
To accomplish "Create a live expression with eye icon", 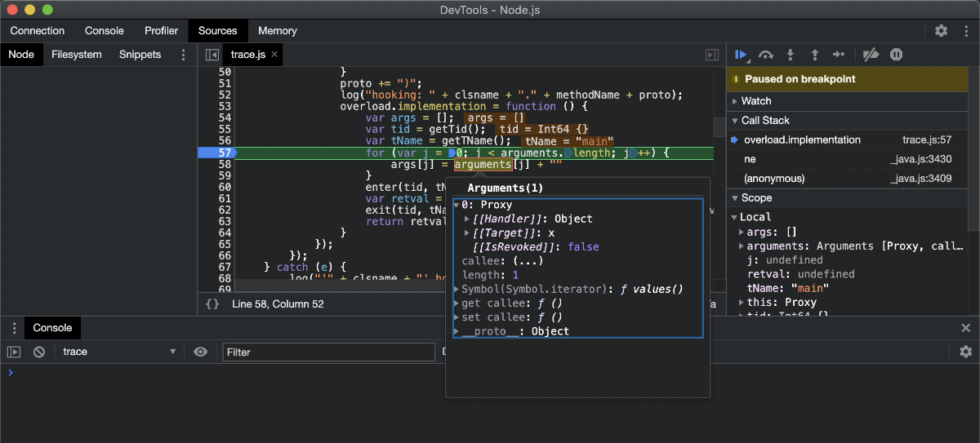I will pos(201,352).
